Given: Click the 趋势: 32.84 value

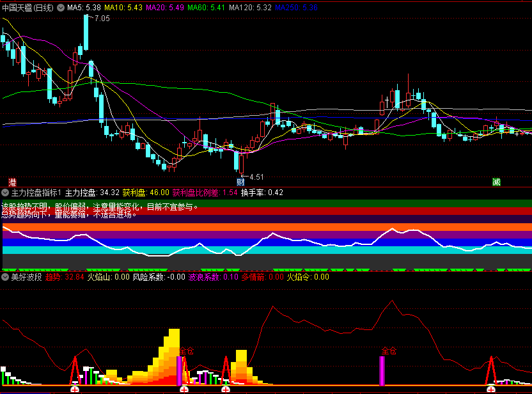Looking at the screenshot, I should (x=65, y=277).
